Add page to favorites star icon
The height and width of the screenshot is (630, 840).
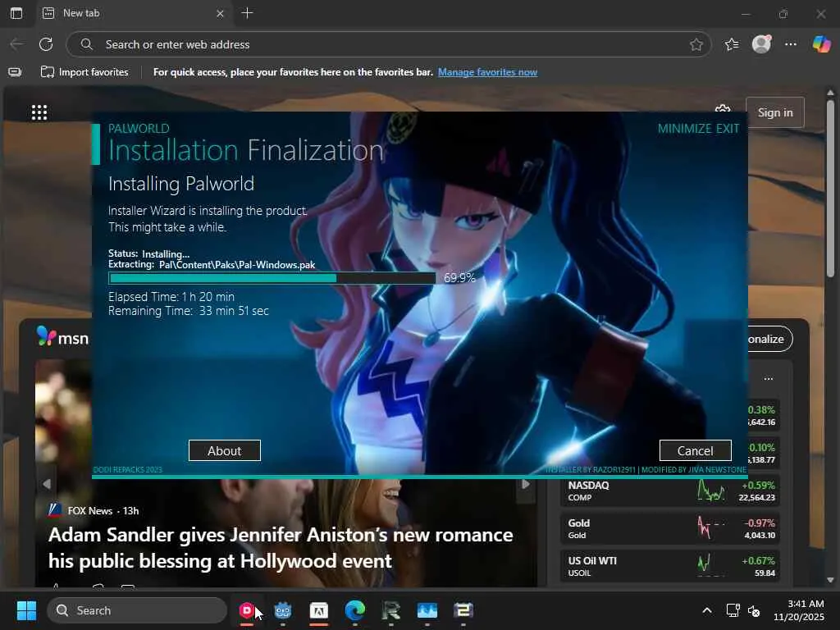(696, 44)
